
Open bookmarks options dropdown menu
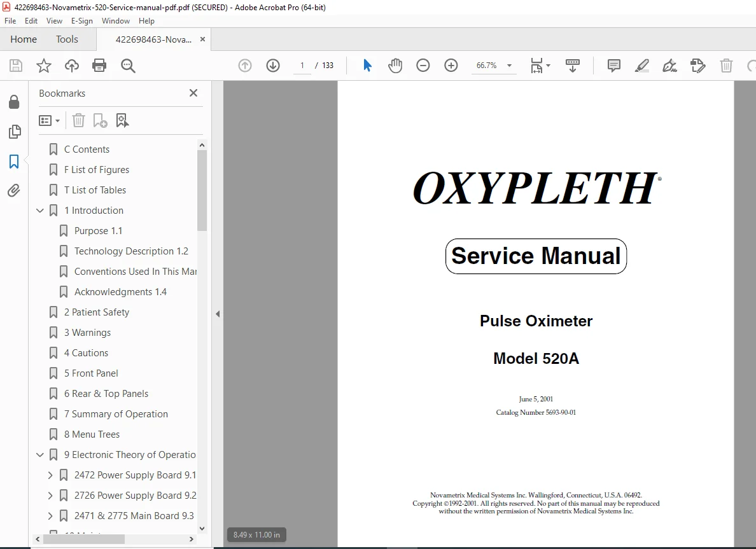click(49, 120)
